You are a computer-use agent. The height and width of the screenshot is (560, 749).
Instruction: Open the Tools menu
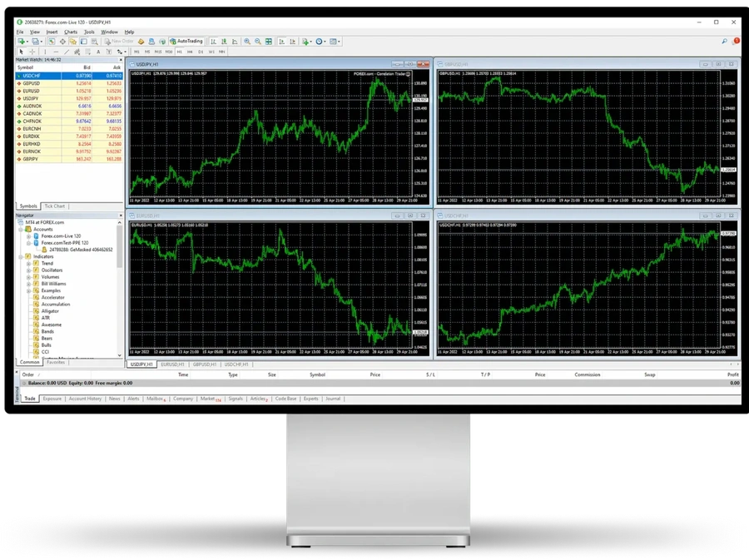point(89,32)
